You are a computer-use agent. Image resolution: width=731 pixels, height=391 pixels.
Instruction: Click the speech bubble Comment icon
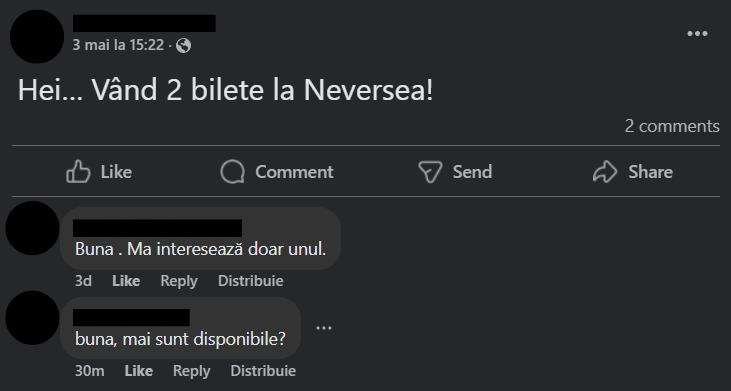coord(232,171)
